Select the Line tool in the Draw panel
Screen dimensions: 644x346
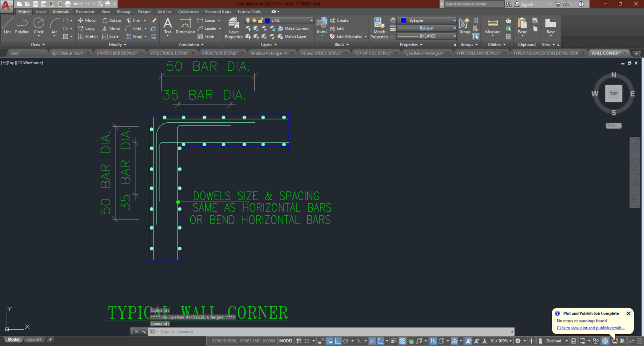(7, 26)
